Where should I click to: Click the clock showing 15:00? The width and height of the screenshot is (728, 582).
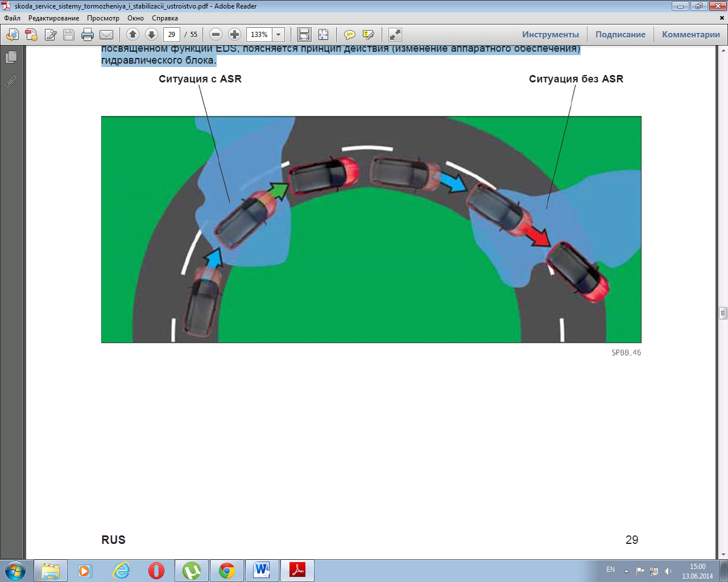[697, 567]
